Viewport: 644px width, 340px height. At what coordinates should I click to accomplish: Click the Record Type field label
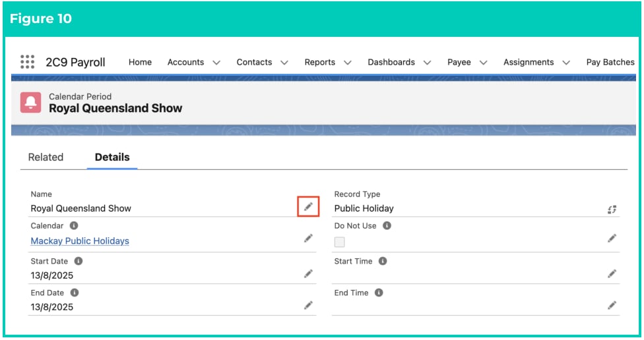pos(358,194)
